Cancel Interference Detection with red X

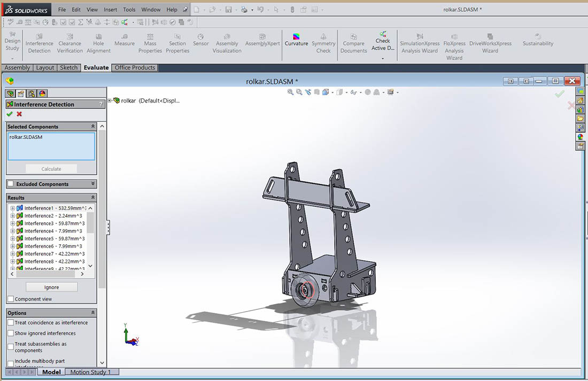point(19,114)
